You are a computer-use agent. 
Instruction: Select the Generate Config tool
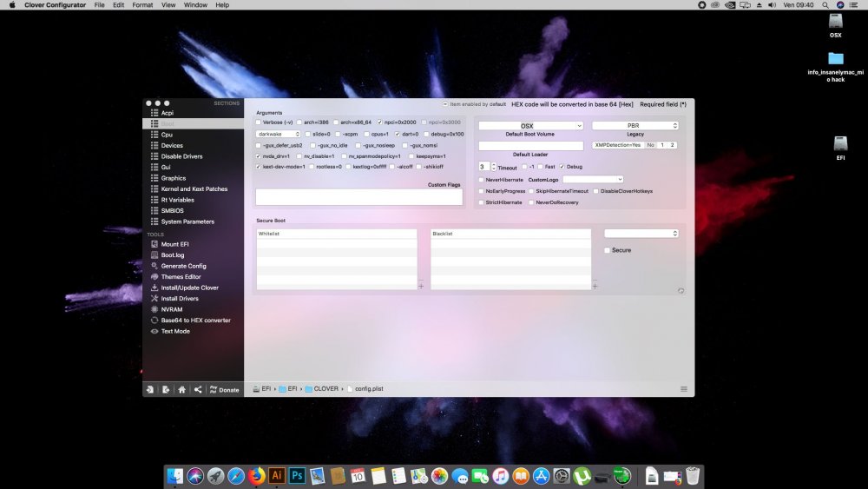(x=183, y=266)
